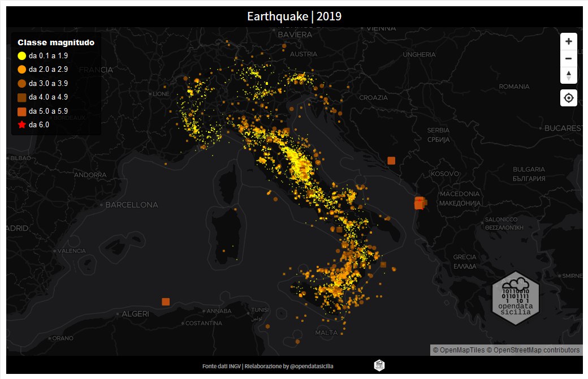The width and height of the screenshot is (588, 379).
Task: Click the 'SALONICCO' map label
Action: coord(501,219)
